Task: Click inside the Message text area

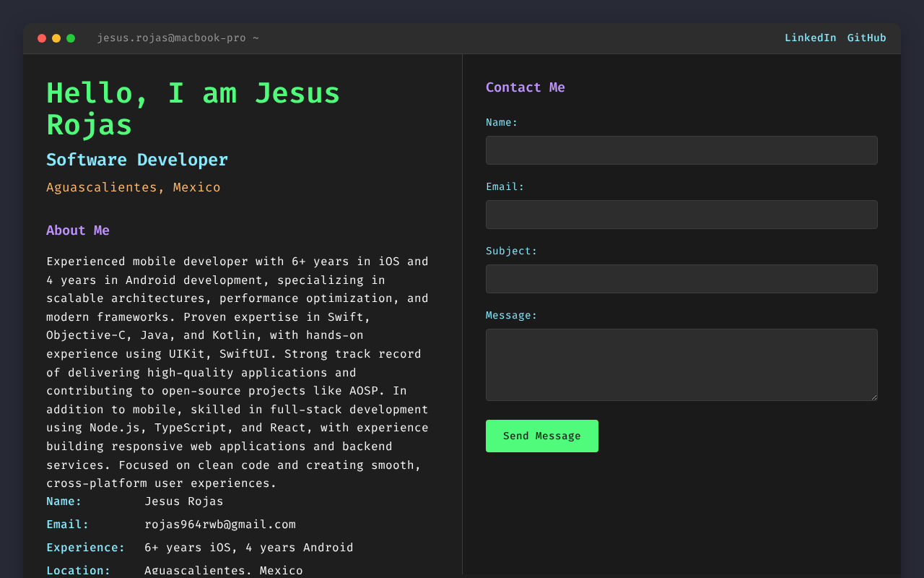Action: (681, 364)
